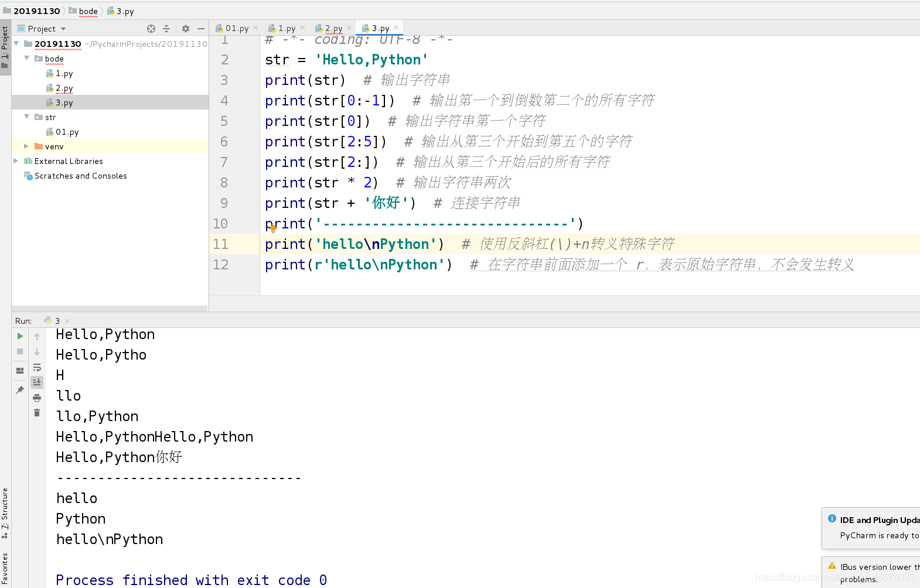The image size is (920, 588).
Task: Click the 'Hello,Python' string literal on line 2
Action: point(372,60)
